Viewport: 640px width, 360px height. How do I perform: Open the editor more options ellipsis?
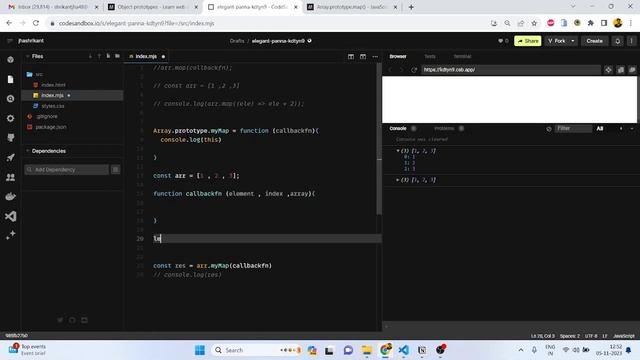[375, 57]
